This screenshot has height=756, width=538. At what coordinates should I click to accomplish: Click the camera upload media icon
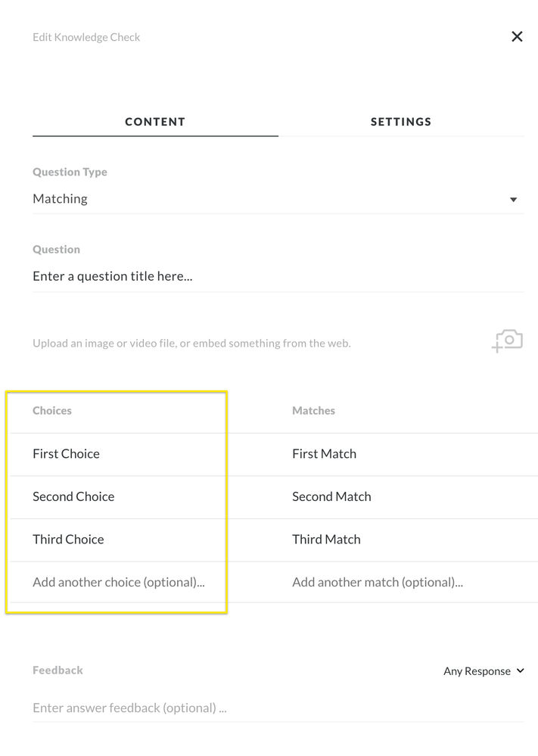click(508, 341)
